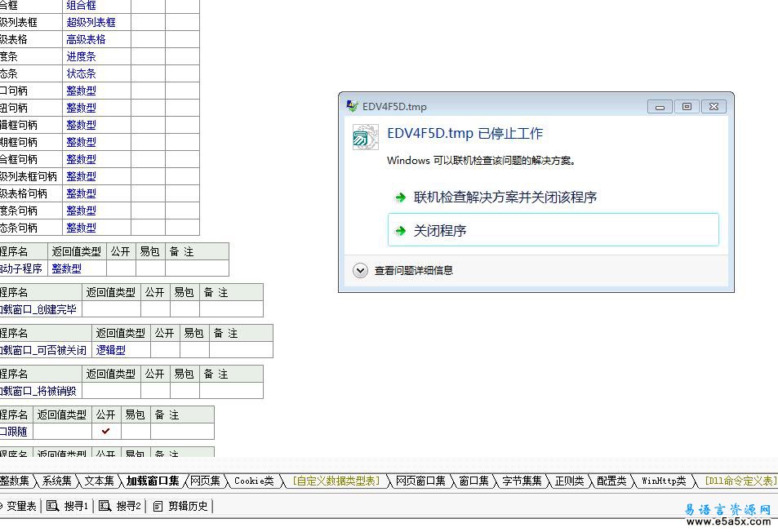Click the 剪辑历史 clipboard icon
The width and height of the screenshot is (778, 532).
[158, 506]
